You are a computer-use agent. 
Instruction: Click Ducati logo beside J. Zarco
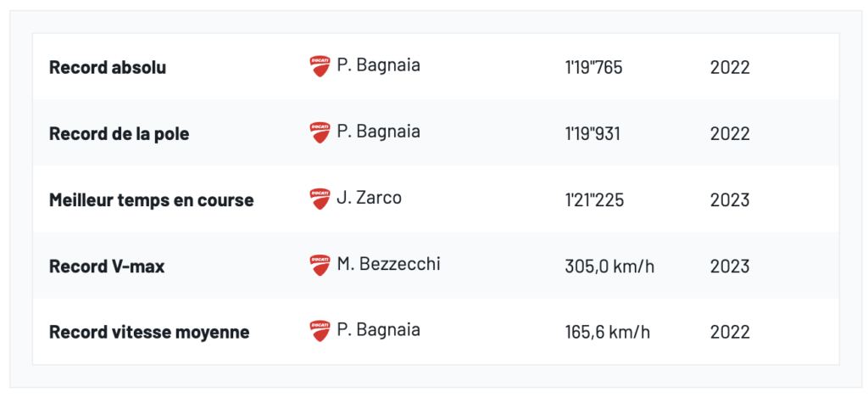tap(320, 199)
